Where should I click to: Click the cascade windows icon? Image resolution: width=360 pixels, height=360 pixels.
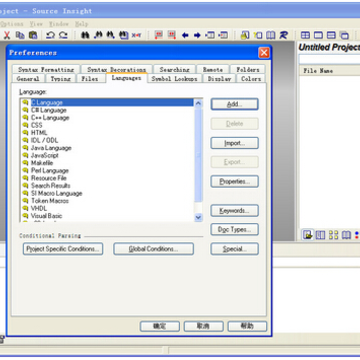pyautogui.click(x=344, y=35)
